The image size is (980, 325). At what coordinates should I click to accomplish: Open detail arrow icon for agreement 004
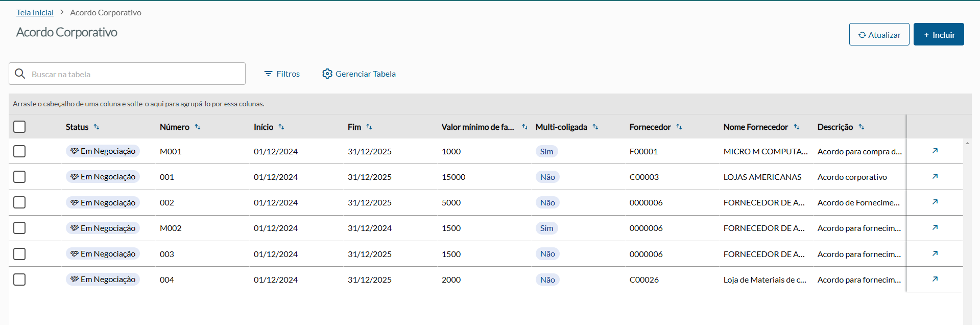pyautogui.click(x=935, y=279)
